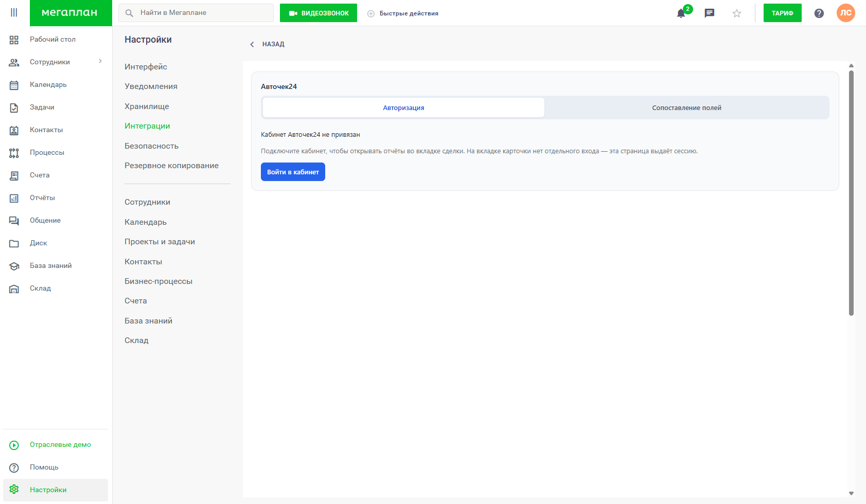
Task: Open the Контакты icon in main sidebar
Action: 14,130
